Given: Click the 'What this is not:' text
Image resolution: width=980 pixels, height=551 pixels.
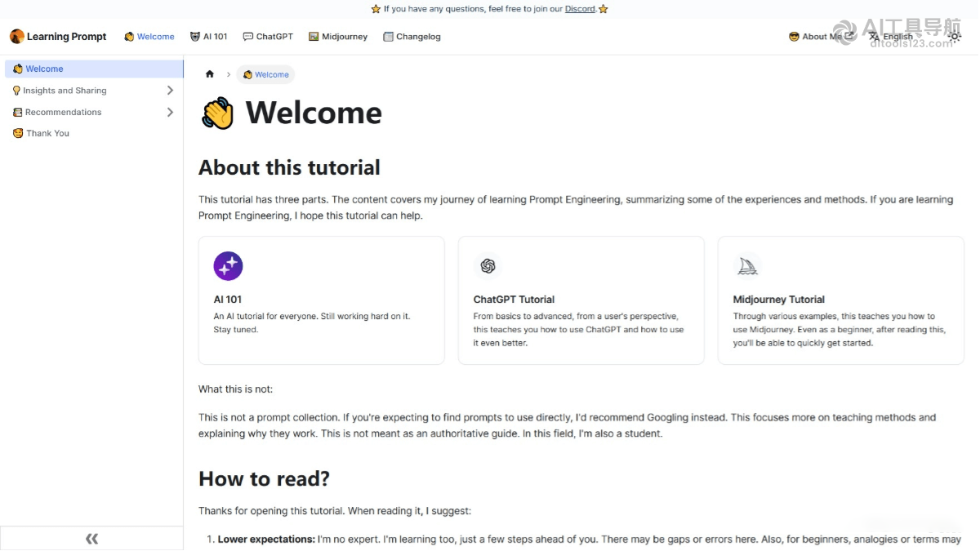Looking at the screenshot, I should [x=236, y=389].
